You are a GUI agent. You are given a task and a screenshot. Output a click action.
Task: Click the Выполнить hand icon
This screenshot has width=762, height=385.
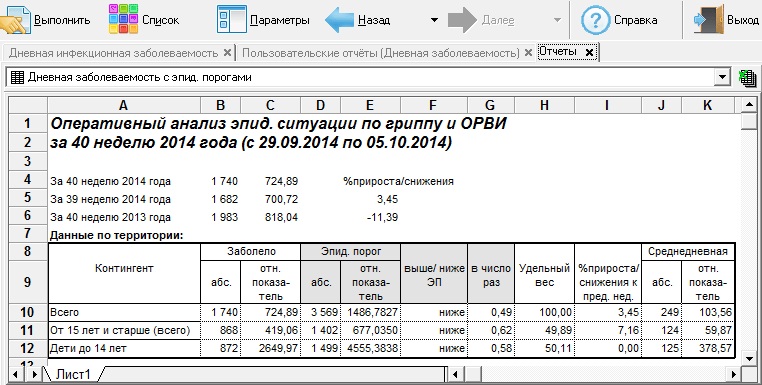[x=15, y=19]
